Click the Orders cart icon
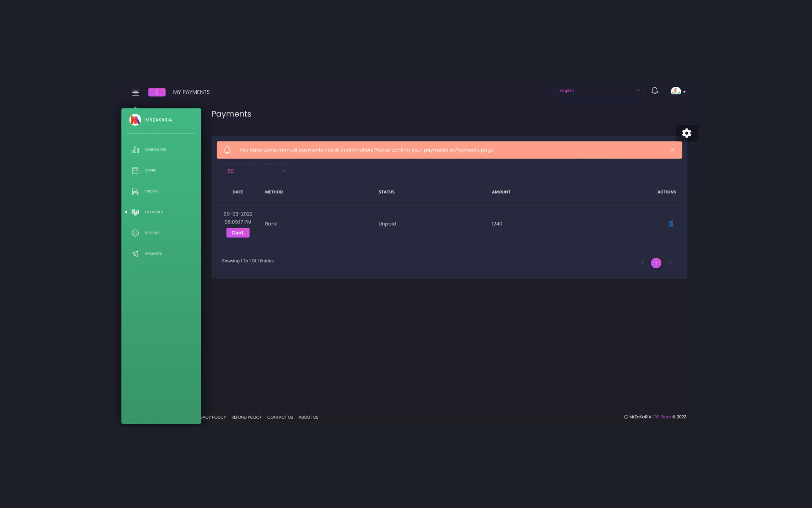Screen dimensions: 812x508 tap(135, 191)
